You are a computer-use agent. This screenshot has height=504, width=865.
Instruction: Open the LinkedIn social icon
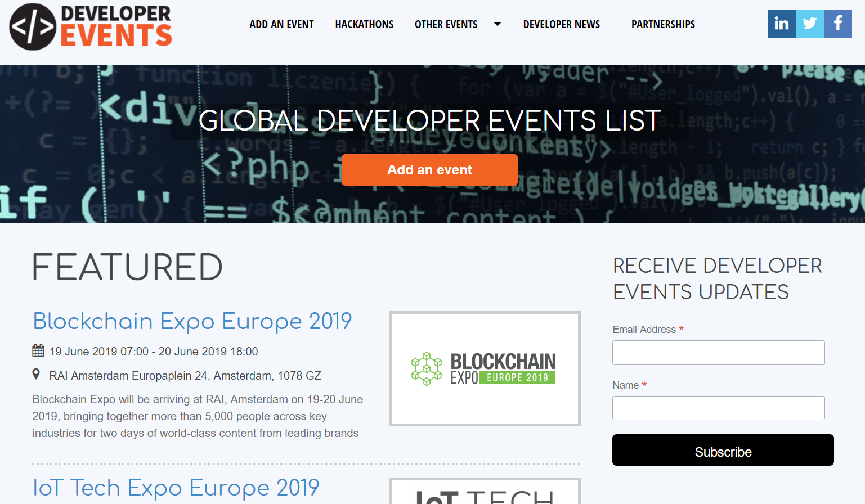[781, 24]
